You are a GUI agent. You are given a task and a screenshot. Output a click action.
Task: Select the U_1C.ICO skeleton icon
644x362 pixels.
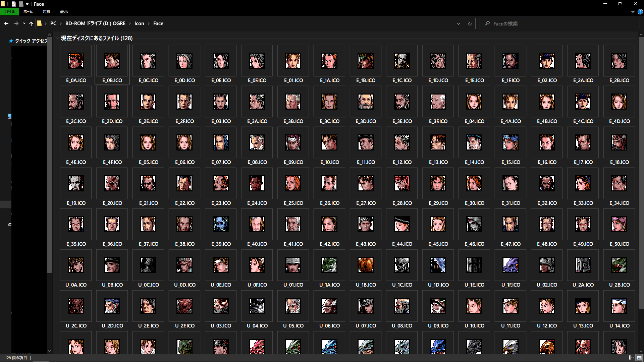coord(402,265)
